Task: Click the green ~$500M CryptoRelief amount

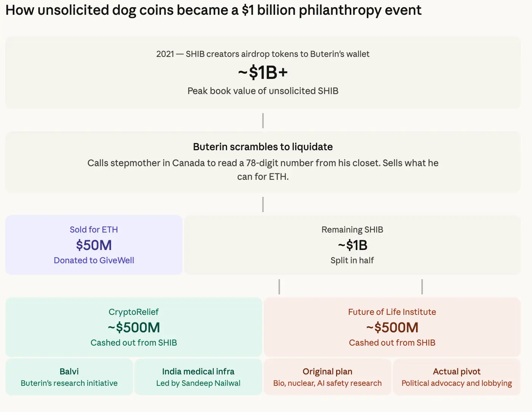Action: tap(133, 327)
